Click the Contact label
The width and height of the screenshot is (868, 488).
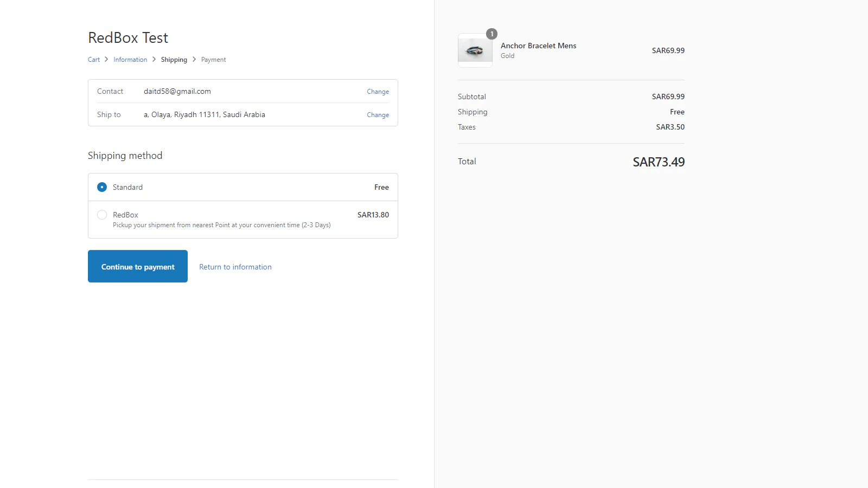pyautogui.click(x=110, y=91)
